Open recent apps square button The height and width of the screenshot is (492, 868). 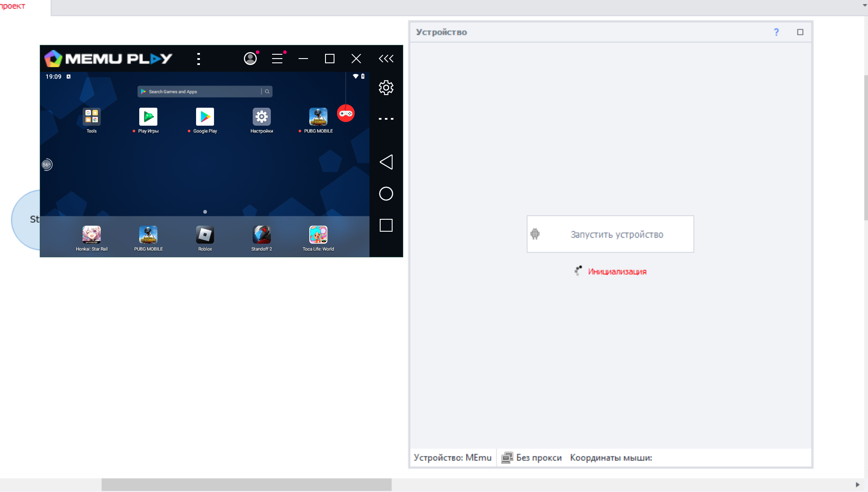point(386,225)
